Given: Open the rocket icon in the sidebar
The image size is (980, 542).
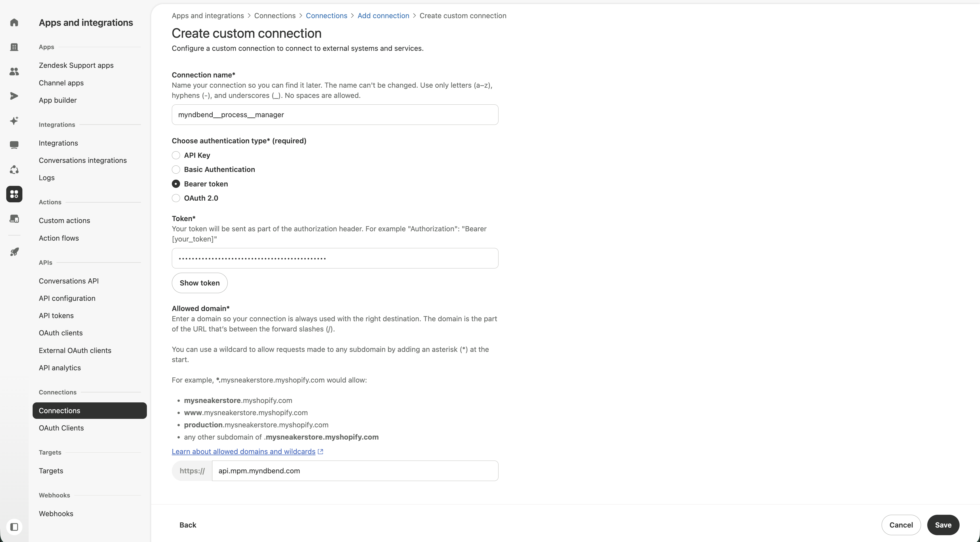Looking at the screenshot, I should (x=14, y=252).
